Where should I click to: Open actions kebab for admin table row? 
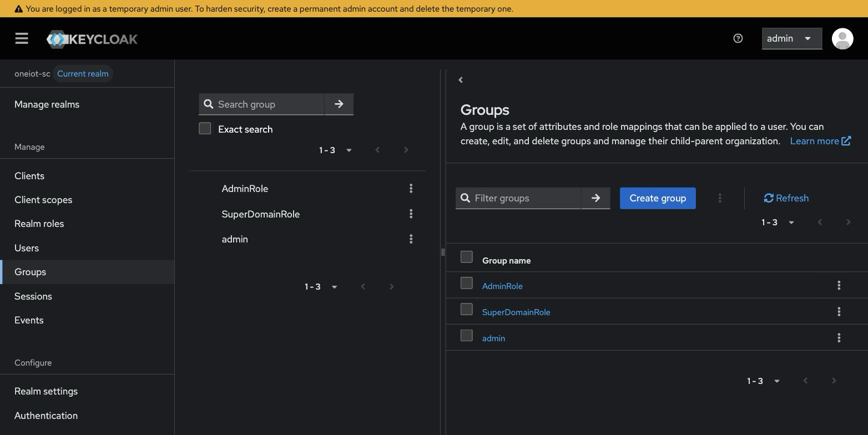[839, 337]
